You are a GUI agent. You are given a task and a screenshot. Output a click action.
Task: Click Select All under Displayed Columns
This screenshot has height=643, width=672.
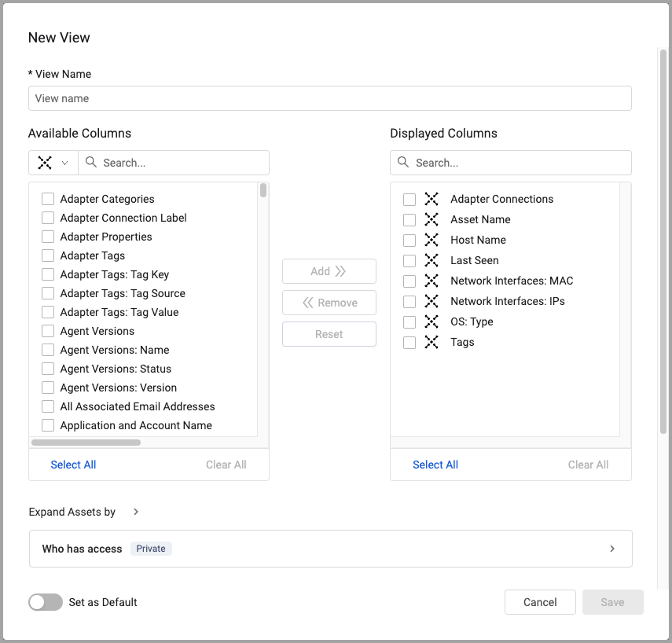pyautogui.click(x=435, y=465)
